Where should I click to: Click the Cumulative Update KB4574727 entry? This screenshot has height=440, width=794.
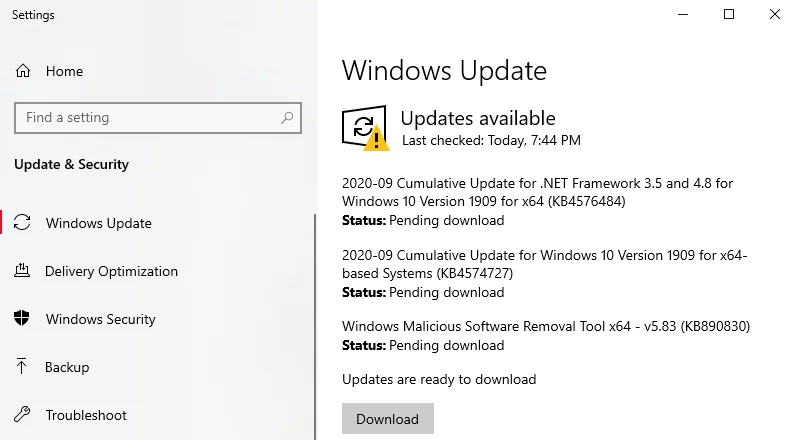(544, 264)
